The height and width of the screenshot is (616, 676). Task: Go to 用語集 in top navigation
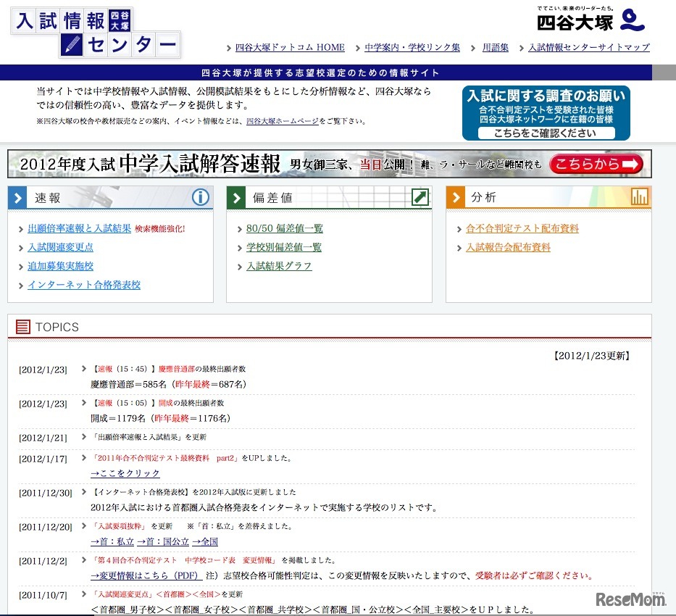[496, 48]
